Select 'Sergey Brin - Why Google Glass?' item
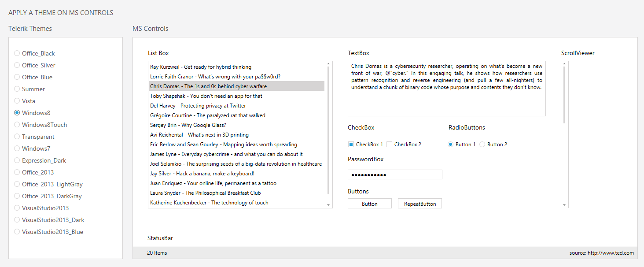 [188, 125]
